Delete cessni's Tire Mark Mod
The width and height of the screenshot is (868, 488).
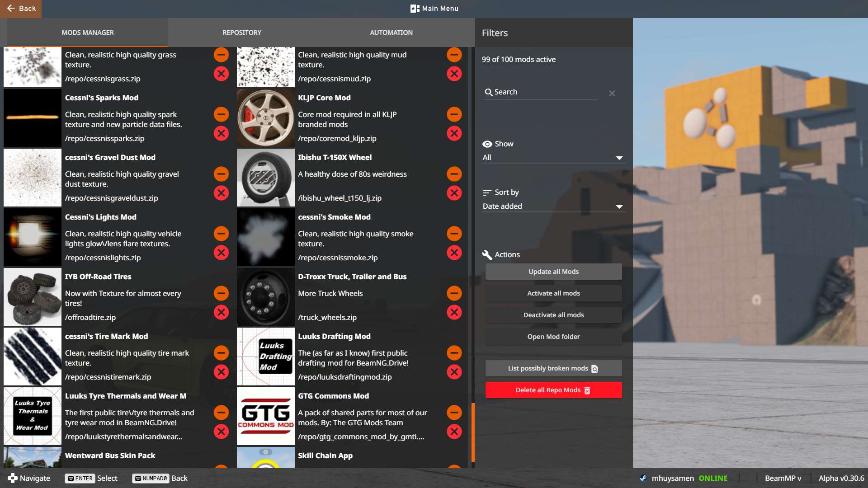[221, 372]
